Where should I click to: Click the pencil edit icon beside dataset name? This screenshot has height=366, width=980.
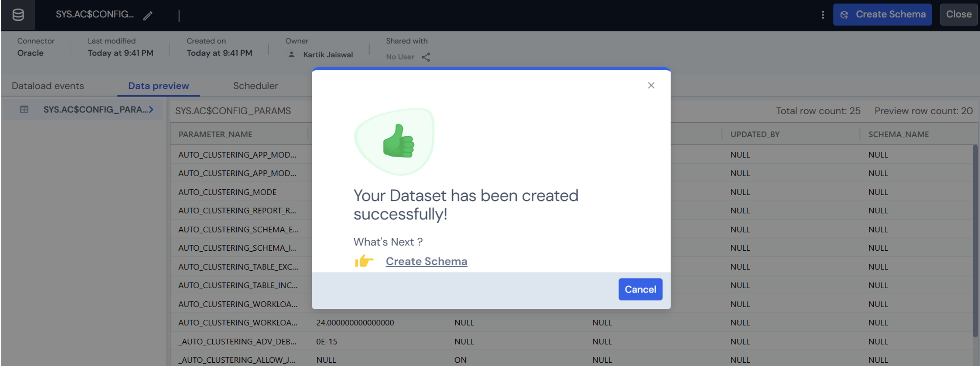(x=148, y=16)
